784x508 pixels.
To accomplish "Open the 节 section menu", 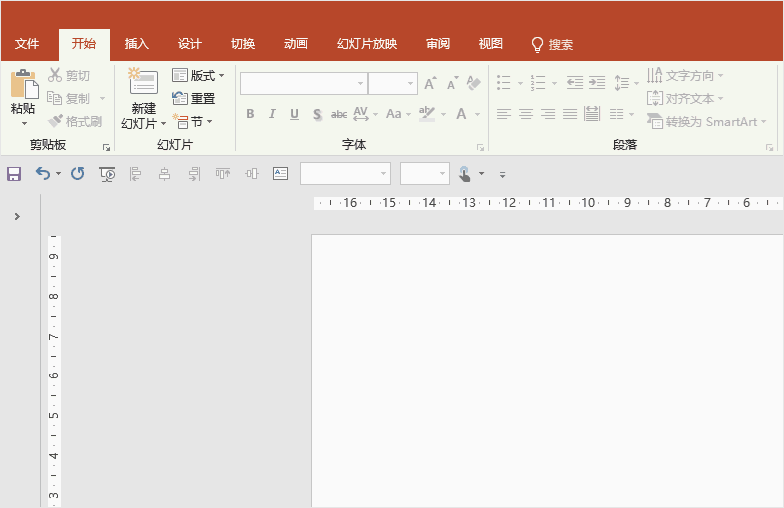I will [x=192, y=122].
